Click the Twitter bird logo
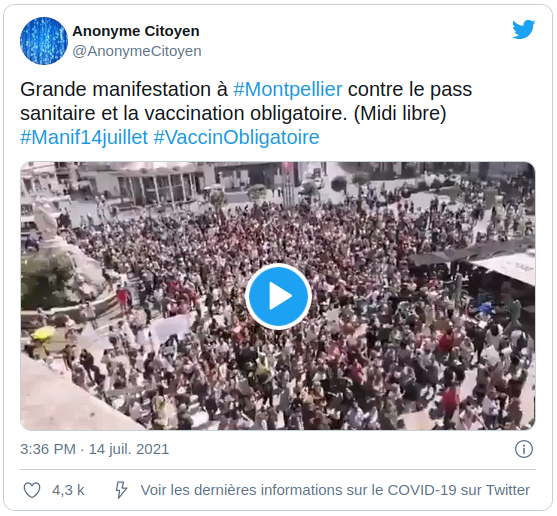 point(523,29)
